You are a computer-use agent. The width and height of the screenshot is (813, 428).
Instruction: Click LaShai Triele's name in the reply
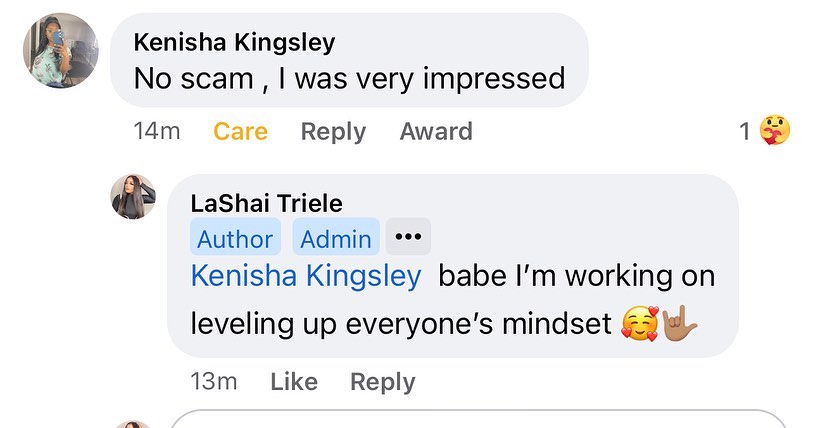[x=266, y=204]
